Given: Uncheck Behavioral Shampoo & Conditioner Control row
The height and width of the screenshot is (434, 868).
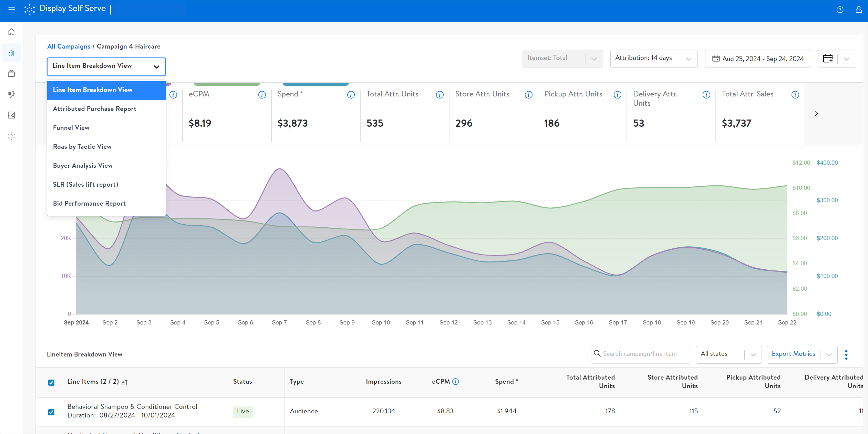Looking at the screenshot, I should tap(51, 412).
